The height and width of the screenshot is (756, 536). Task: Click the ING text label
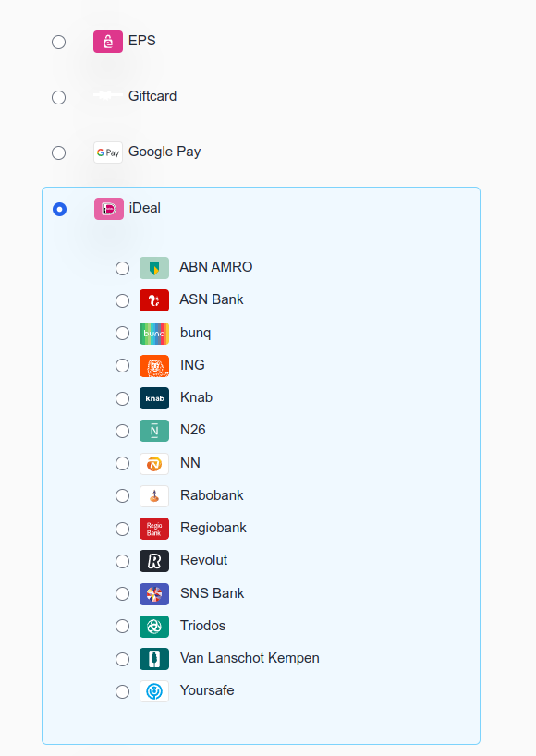tap(192, 365)
